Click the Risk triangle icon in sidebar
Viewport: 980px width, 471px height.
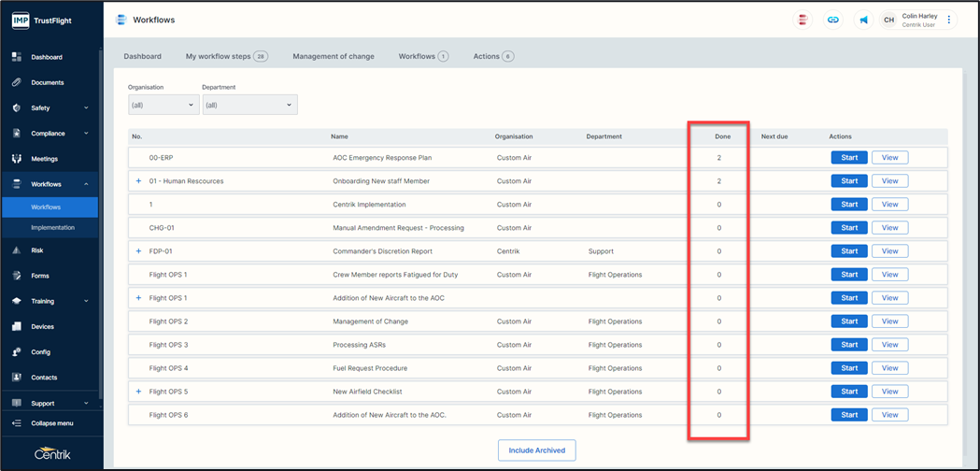[x=16, y=250]
